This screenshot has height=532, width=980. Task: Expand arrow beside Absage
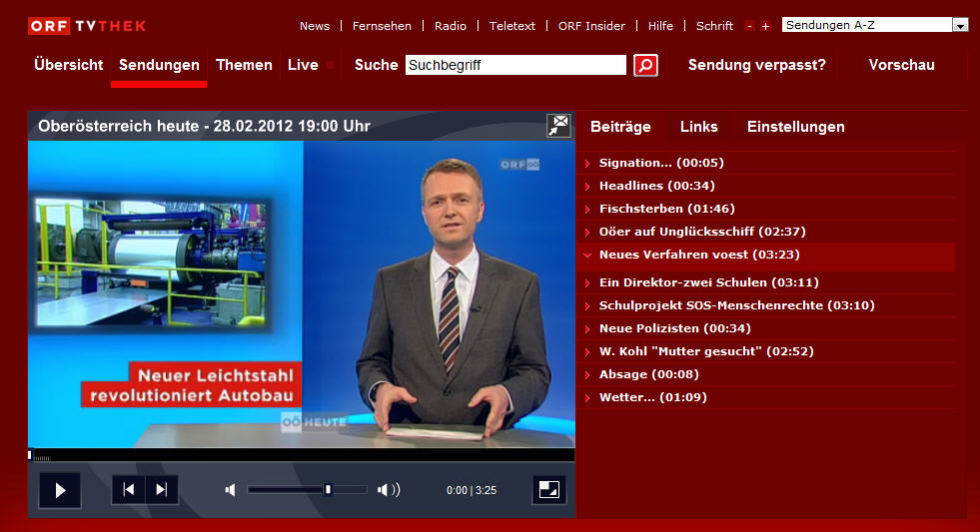tap(587, 375)
